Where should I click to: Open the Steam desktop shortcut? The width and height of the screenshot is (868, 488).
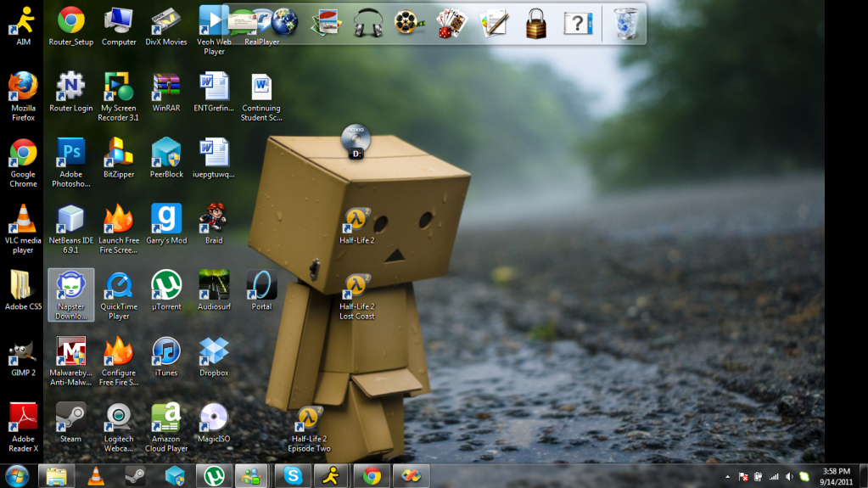(70, 418)
